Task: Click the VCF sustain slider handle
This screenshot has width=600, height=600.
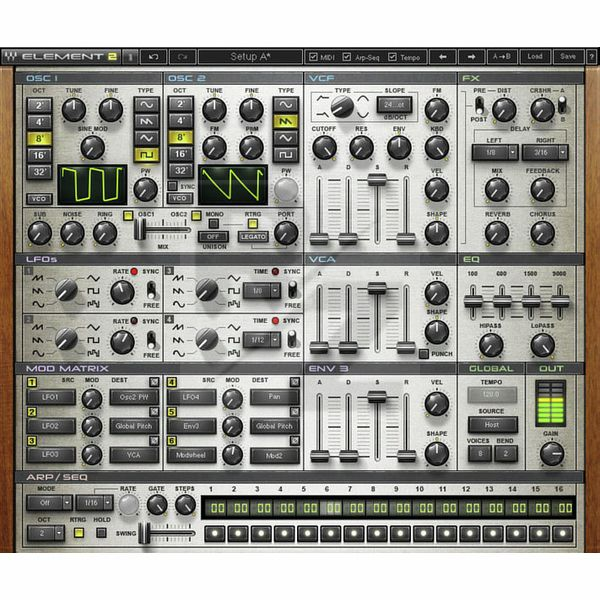Action: point(377,180)
